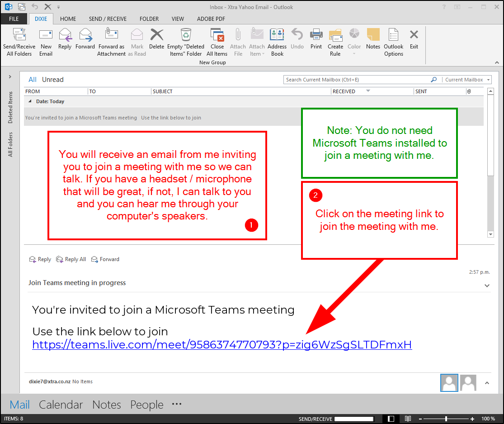
Task: Click the undo arrow in title bar
Action: point(35,6)
